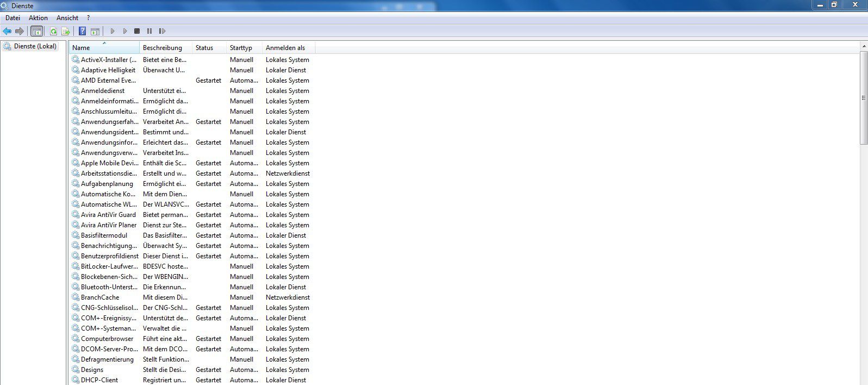Click the gear icon beside Computerbrowser

[x=76, y=339]
